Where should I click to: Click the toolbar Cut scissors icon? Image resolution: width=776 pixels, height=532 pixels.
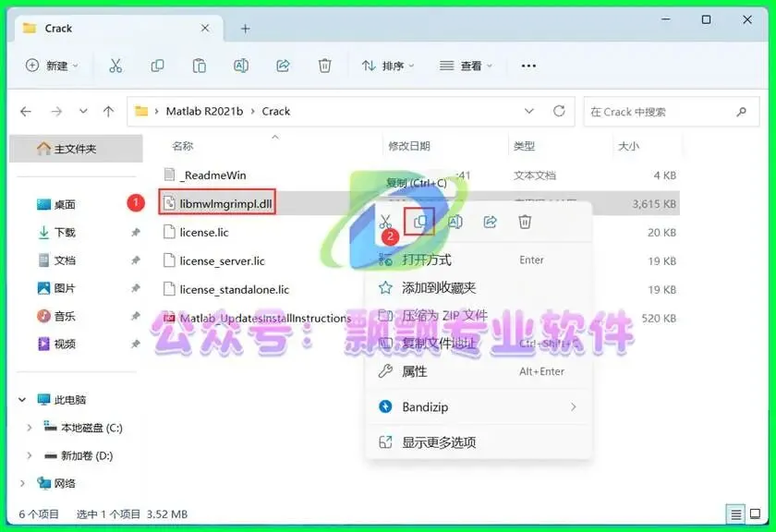(x=115, y=66)
